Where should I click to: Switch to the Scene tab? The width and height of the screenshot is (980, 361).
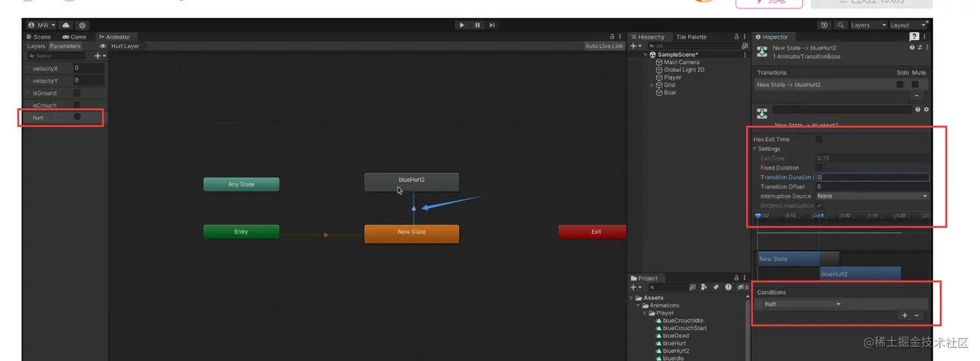(x=38, y=37)
